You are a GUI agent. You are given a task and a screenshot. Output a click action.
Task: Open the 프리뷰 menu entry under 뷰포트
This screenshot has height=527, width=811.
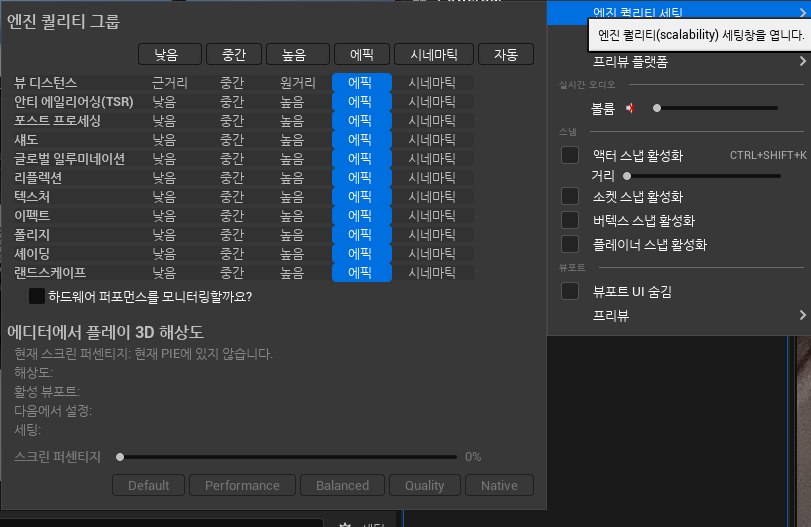click(x=679, y=315)
